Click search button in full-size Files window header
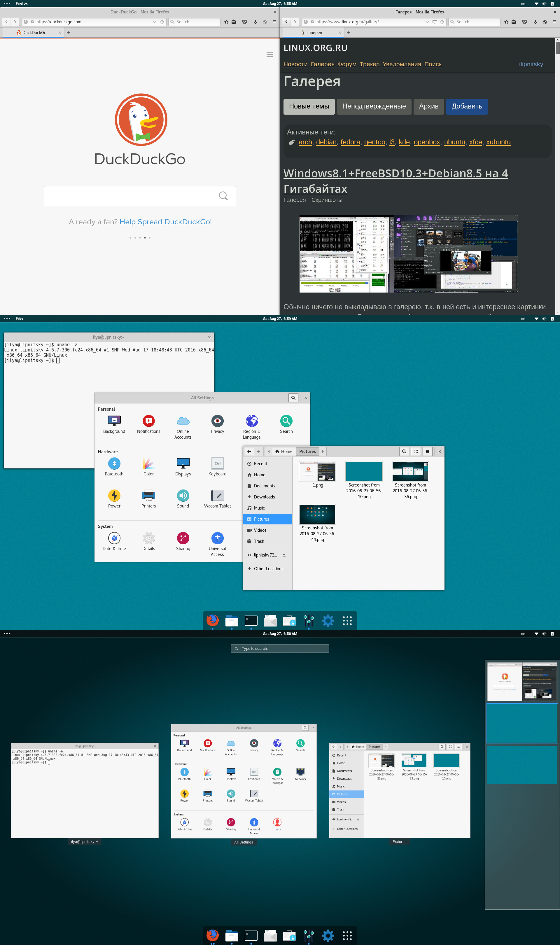 [404, 451]
